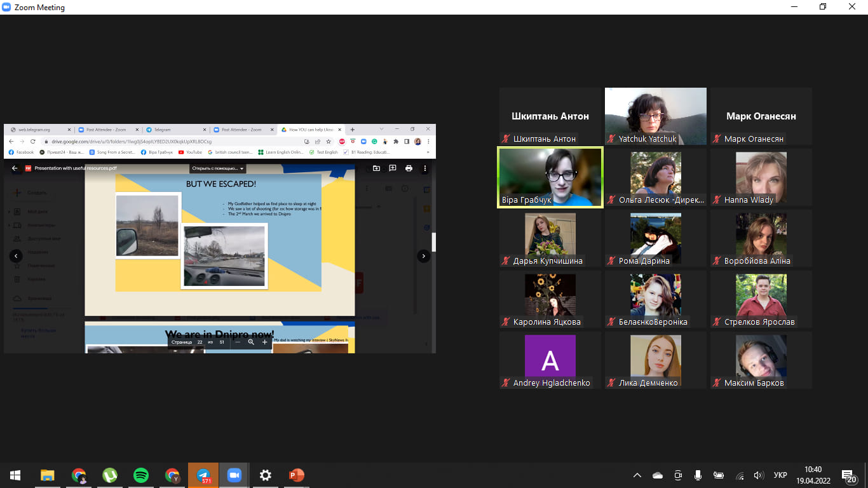Show hidden system tray icons

click(637, 475)
